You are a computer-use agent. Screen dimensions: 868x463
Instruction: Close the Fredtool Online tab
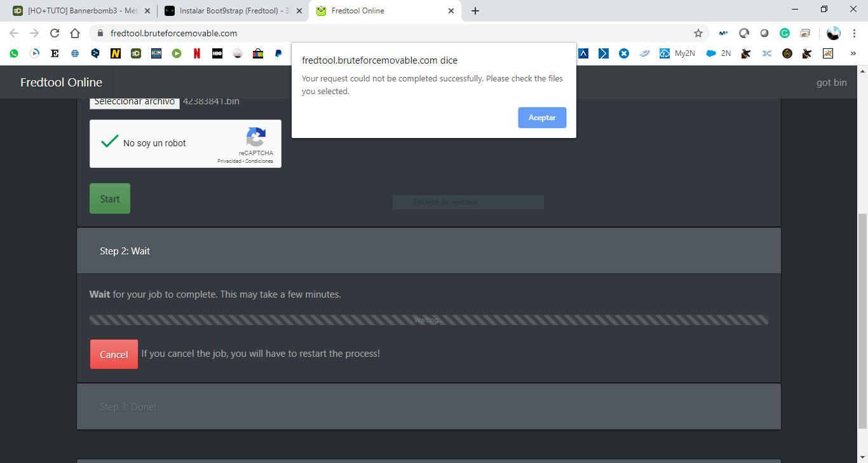click(x=452, y=11)
